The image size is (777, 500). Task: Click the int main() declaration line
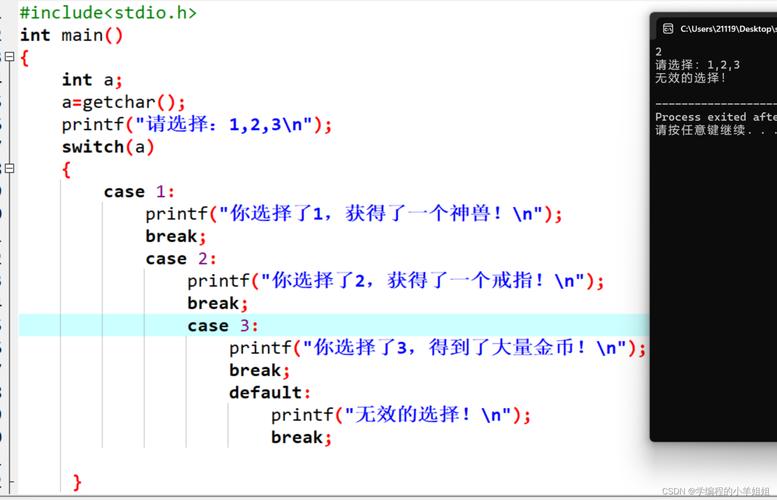coord(71,35)
